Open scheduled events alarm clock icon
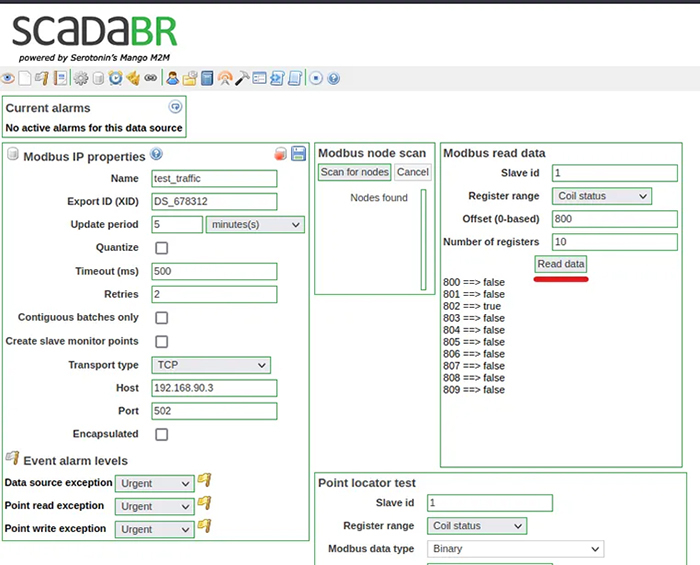 [115, 78]
